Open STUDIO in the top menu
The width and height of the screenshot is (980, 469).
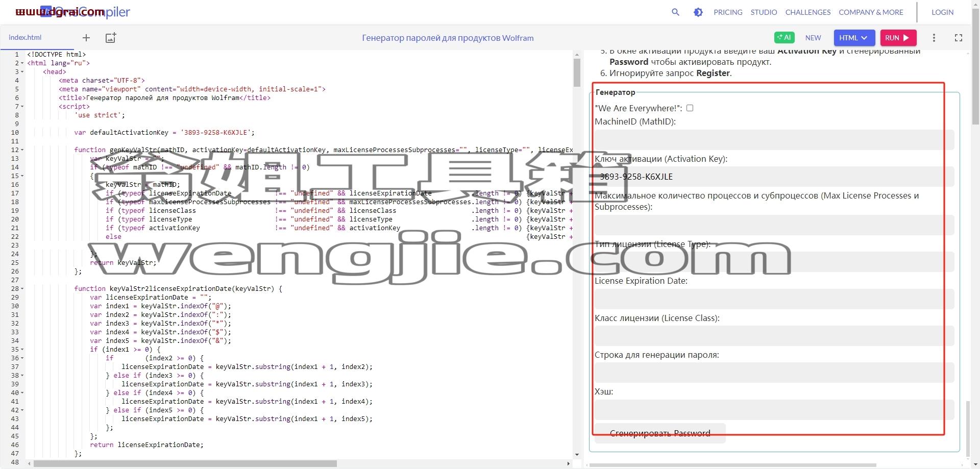[764, 12]
